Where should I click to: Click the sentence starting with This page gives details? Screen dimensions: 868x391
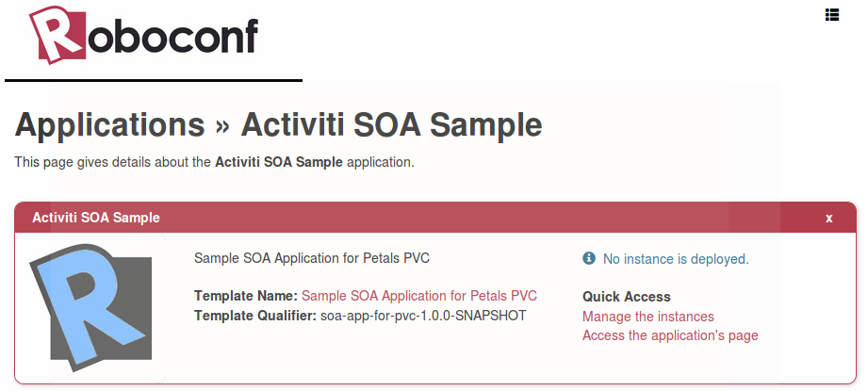coord(113,162)
